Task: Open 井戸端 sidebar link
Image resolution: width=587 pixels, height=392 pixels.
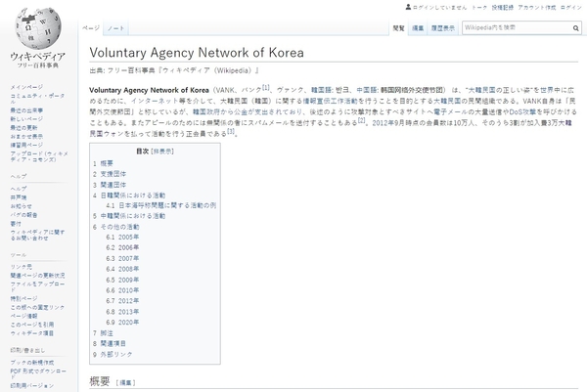Action: coord(19,197)
